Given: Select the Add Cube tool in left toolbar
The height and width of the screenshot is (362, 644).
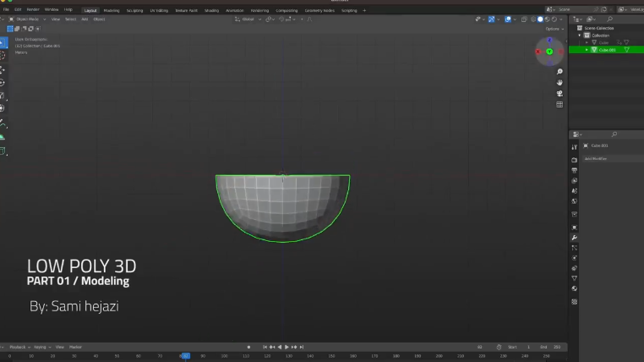Looking at the screenshot, I should (x=3, y=151).
